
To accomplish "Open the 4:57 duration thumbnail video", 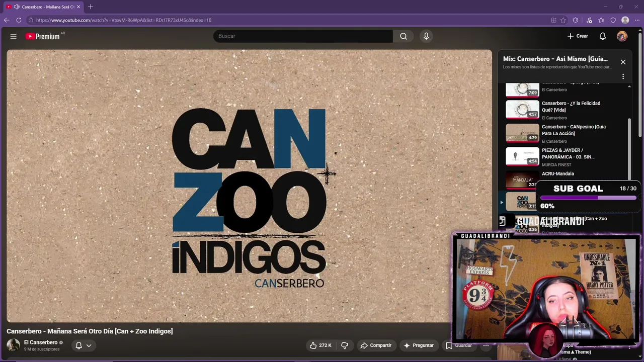I will tap(522, 109).
